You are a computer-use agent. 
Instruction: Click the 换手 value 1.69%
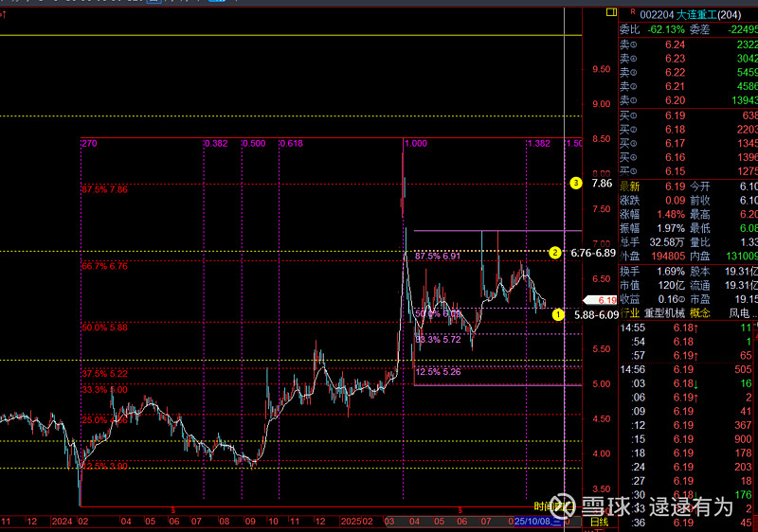[671, 272]
